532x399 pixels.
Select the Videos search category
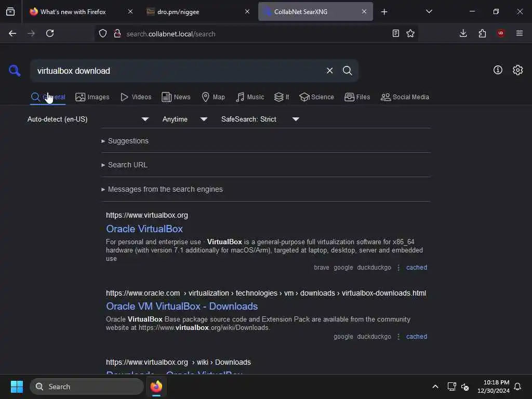point(136,97)
